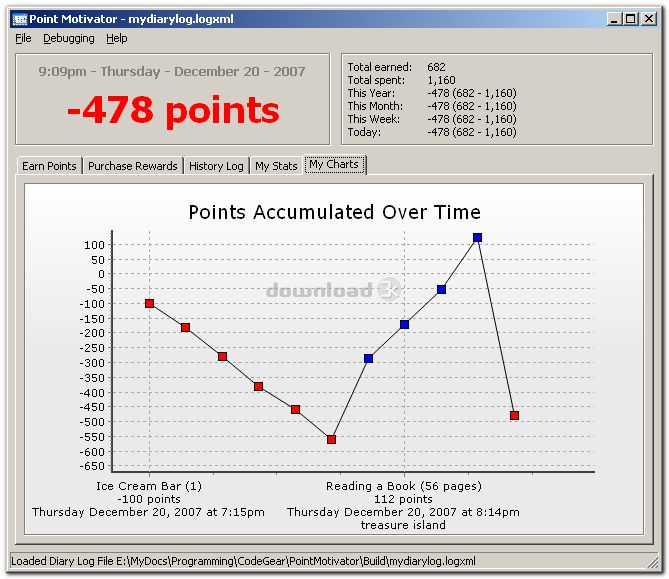
Task: Open the File menu
Action: (x=23, y=38)
